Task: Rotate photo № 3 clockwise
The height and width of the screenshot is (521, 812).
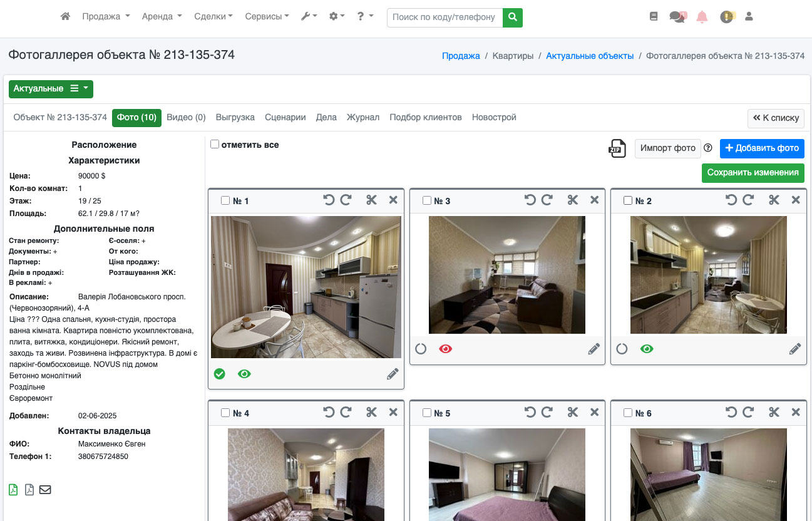Action: (547, 200)
